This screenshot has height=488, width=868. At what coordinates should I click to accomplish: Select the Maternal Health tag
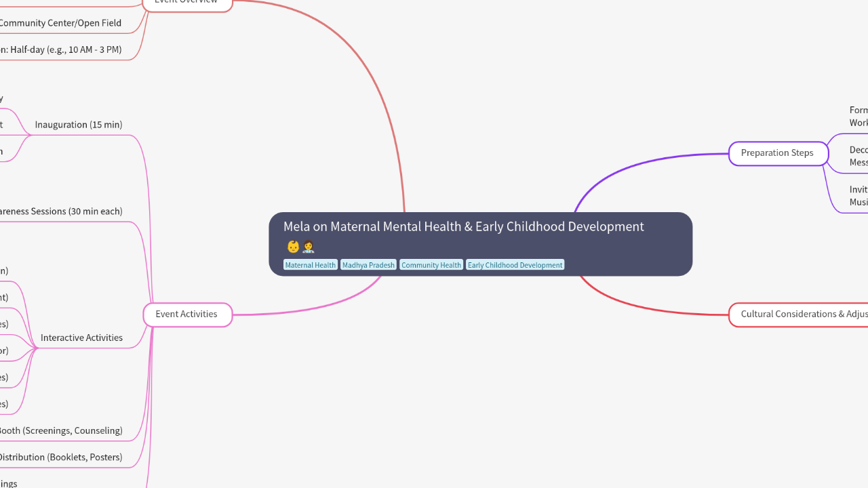click(x=310, y=265)
